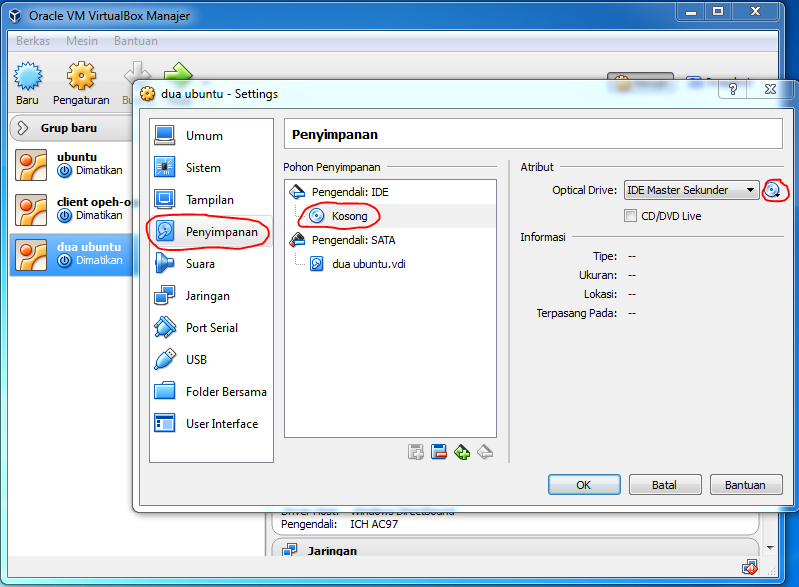799x587 pixels.
Task: Enable the CD/DVD Live checkbox
Action: tap(630, 216)
